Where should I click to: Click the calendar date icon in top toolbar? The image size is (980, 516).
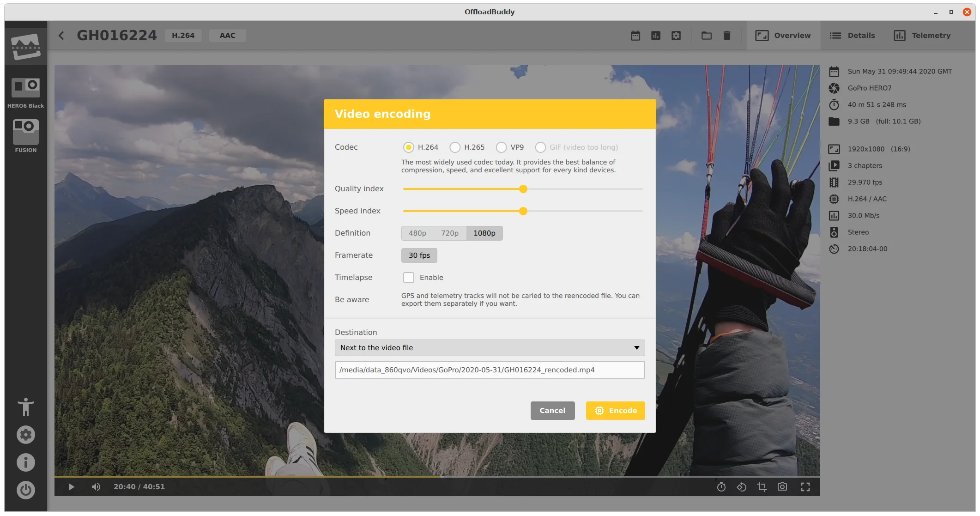635,36
